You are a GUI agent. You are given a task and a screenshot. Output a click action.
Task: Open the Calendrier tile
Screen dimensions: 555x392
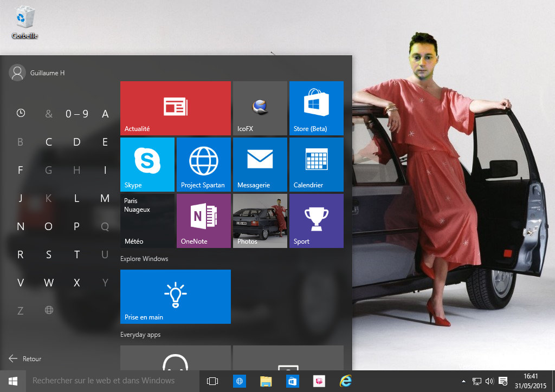(317, 165)
